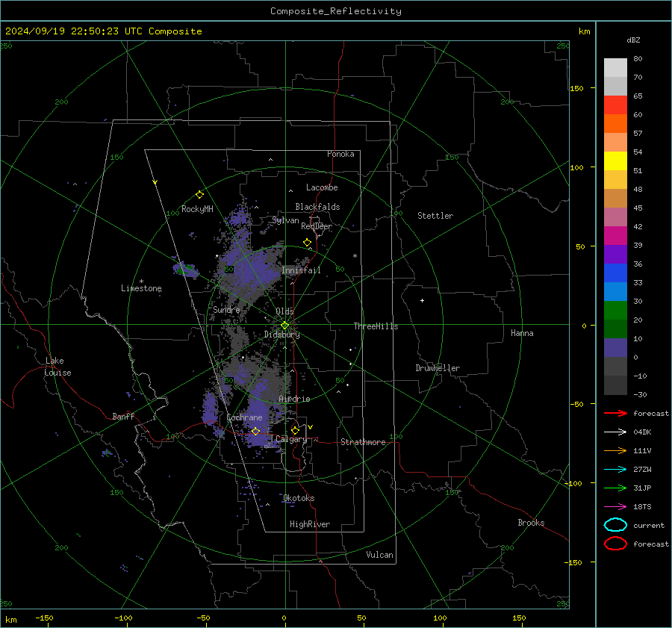Click the RockyMH map label
Image resolution: width=672 pixels, height=628 pixels.
197,209
